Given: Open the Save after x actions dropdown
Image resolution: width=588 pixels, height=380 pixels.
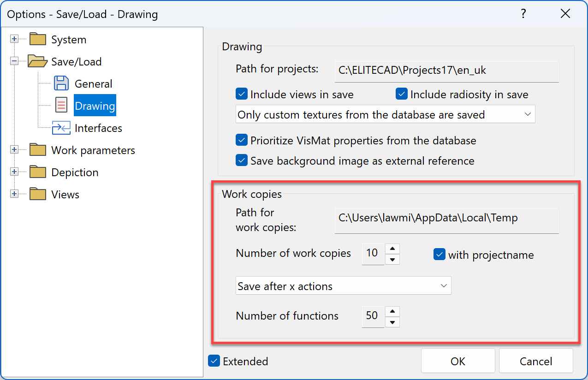Looking at the screenshot, I should (444, 285).
